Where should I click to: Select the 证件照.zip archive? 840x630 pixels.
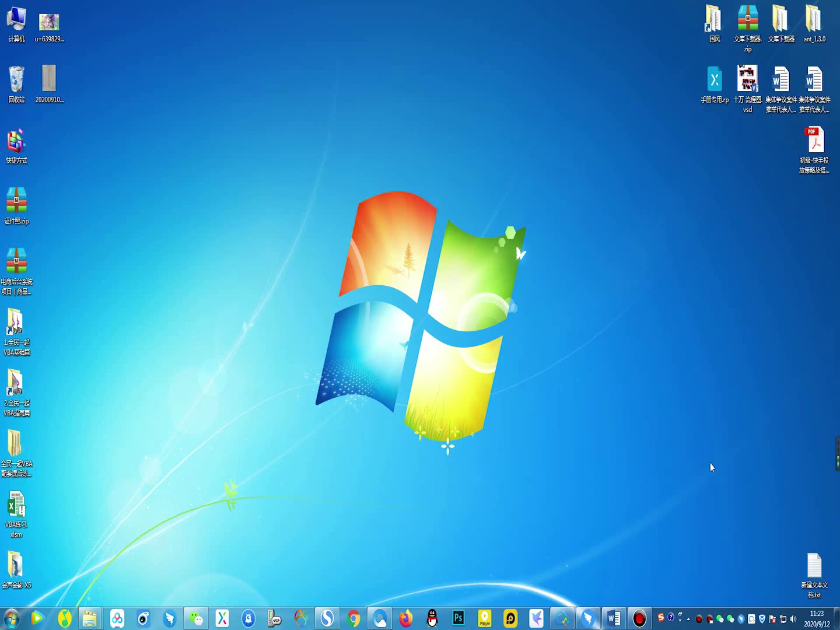[16, 206]
